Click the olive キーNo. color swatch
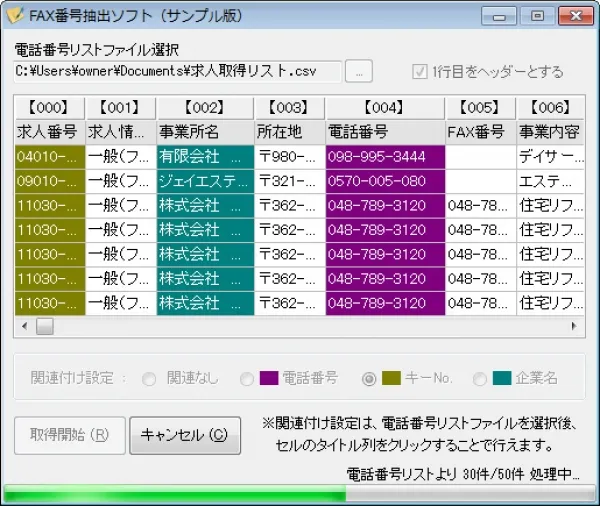This screenshot has width=600, height=506. point(391,379)
